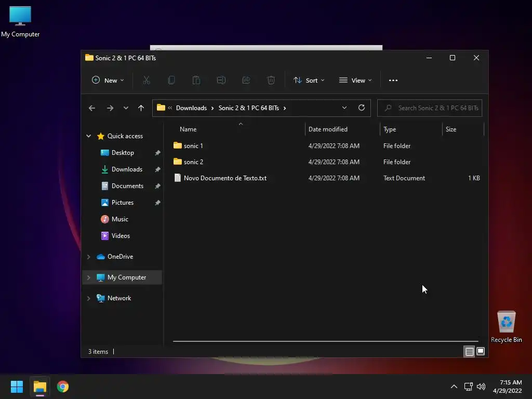This screenshot has width=532, height=399.
Task: Switch to large thumbnails view layout
Action: click(481, 352)
